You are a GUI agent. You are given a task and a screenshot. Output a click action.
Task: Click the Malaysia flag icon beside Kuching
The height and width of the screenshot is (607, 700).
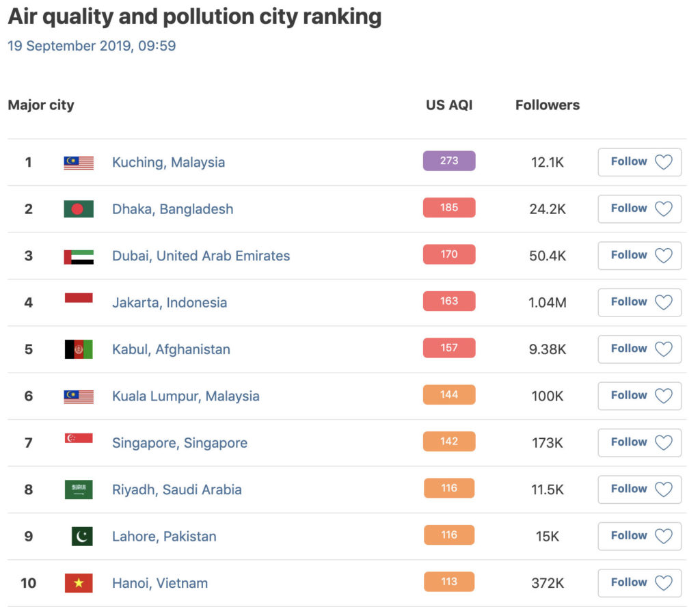(79, 163)
